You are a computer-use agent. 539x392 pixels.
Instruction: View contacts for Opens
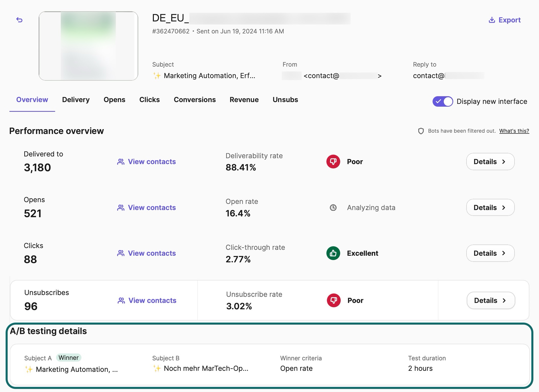click(x=152, y=207)
